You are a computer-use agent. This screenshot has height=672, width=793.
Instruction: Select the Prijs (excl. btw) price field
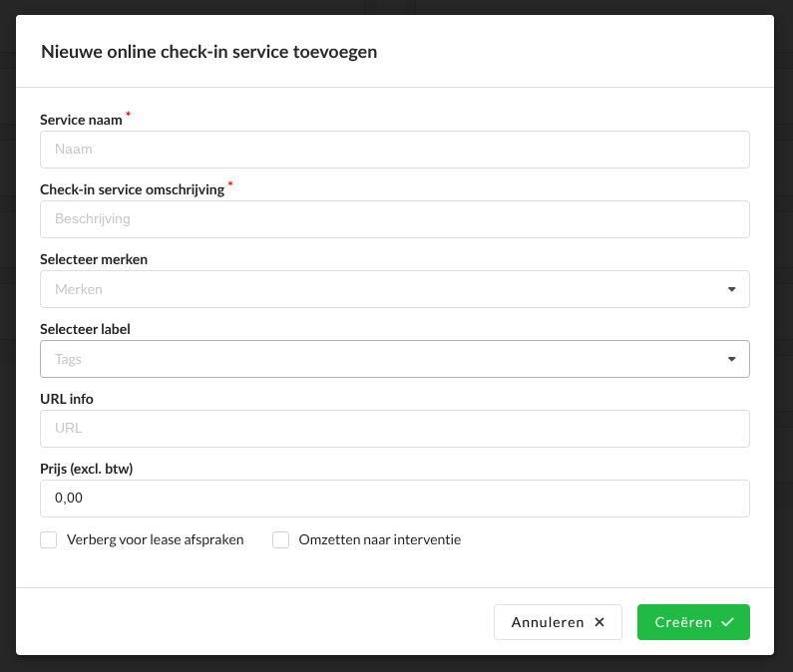[394, 499]
